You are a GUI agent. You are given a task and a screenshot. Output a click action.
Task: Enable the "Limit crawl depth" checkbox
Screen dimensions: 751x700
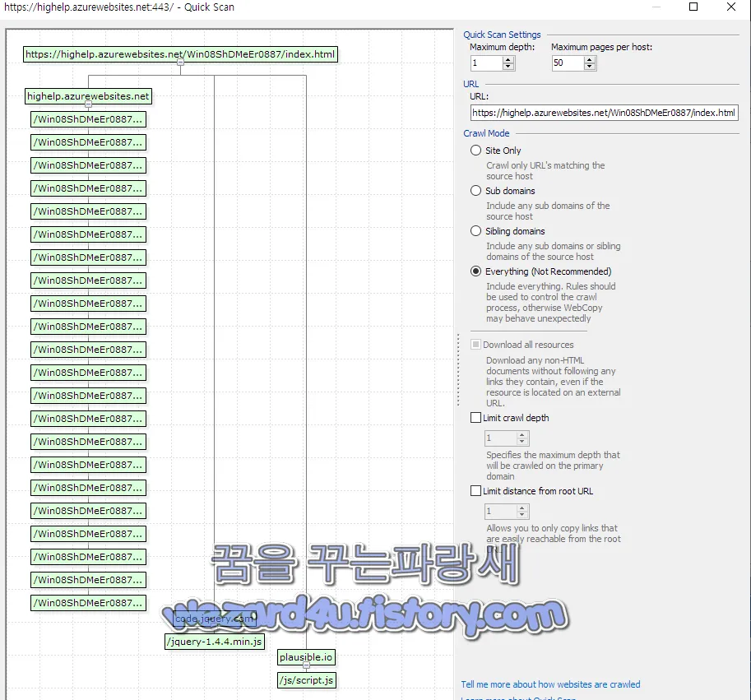click(x=475, y=417)
